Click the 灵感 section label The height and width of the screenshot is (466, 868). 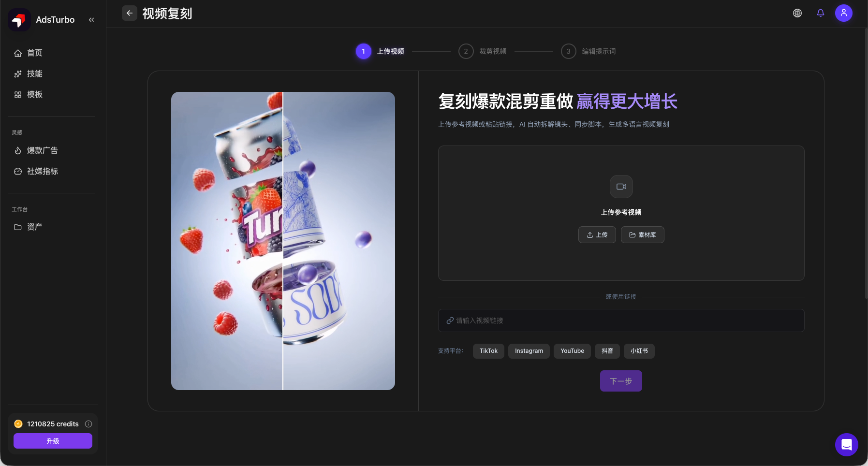coord(17,132)
